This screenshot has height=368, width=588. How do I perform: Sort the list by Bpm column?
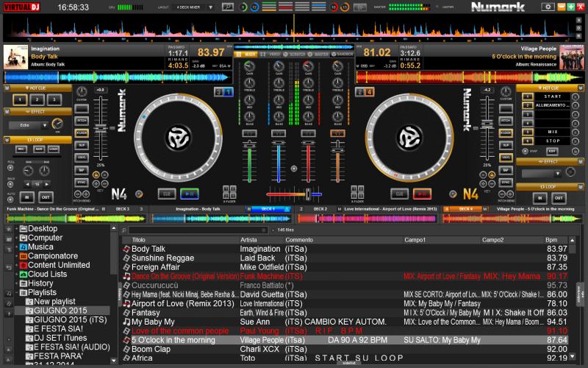tap(551, 240)
